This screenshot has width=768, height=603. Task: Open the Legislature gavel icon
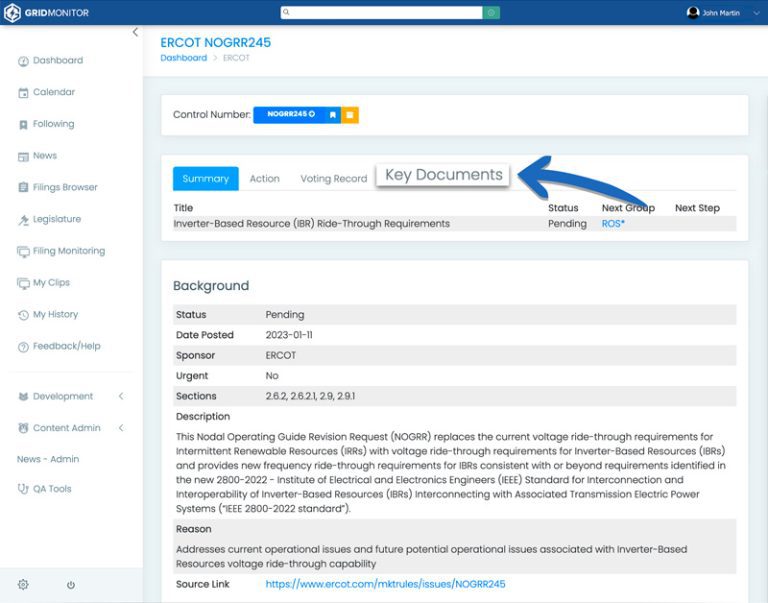click(23, 220)
